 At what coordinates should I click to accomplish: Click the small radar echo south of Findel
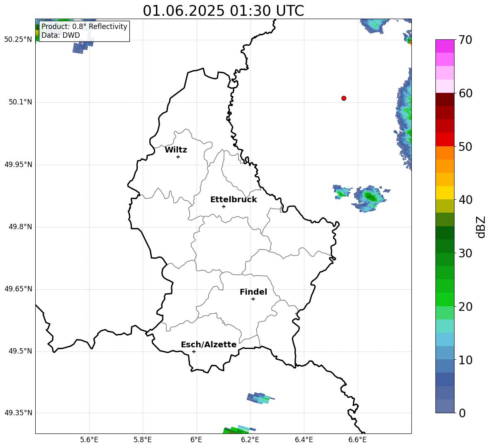260,398
